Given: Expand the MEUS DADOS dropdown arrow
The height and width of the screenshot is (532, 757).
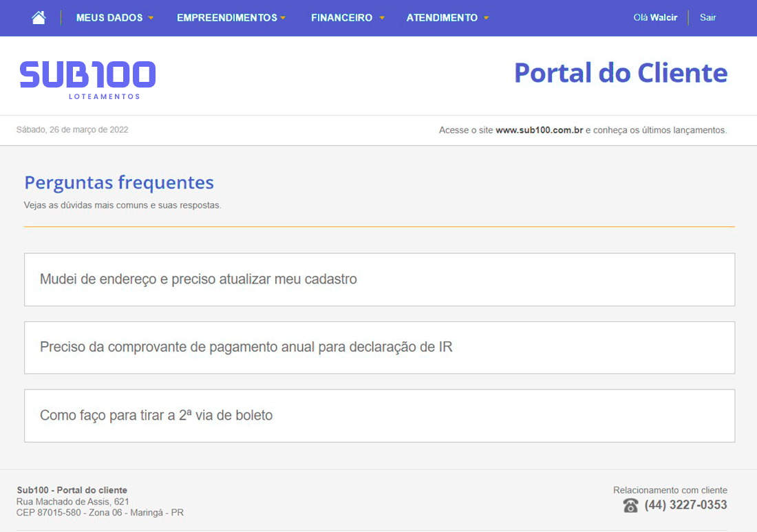Looking at the screenshot, I should (151, 19).
